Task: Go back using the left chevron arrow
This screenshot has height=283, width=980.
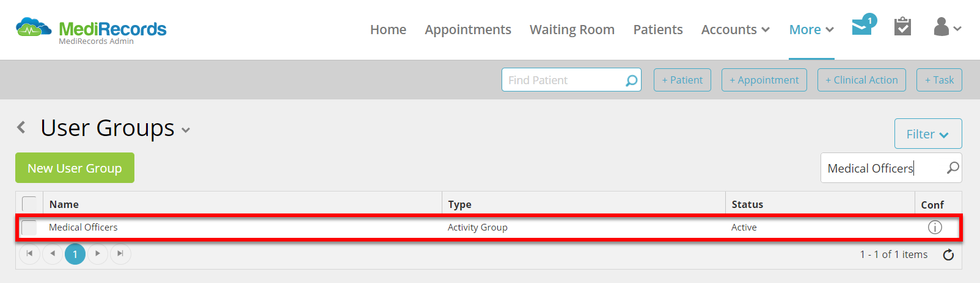Action: (21, 127)
